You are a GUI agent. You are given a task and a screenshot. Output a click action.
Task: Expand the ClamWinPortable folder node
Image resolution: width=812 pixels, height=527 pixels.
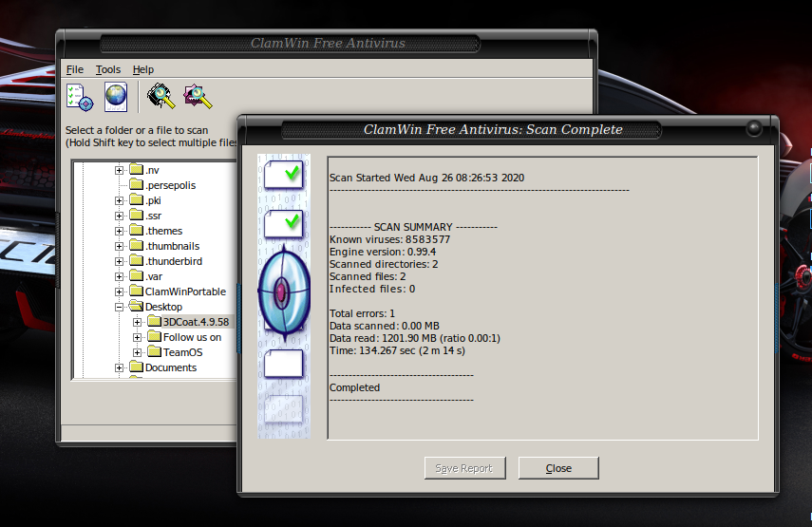[119, 292]
